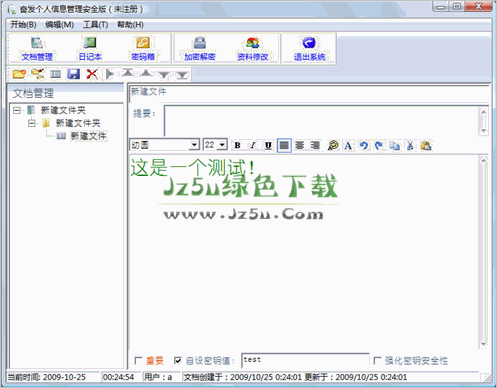Viewport: 497px width, 388px height.
Task: Click the 文档管理 panel header
Action: coord(66,93)
